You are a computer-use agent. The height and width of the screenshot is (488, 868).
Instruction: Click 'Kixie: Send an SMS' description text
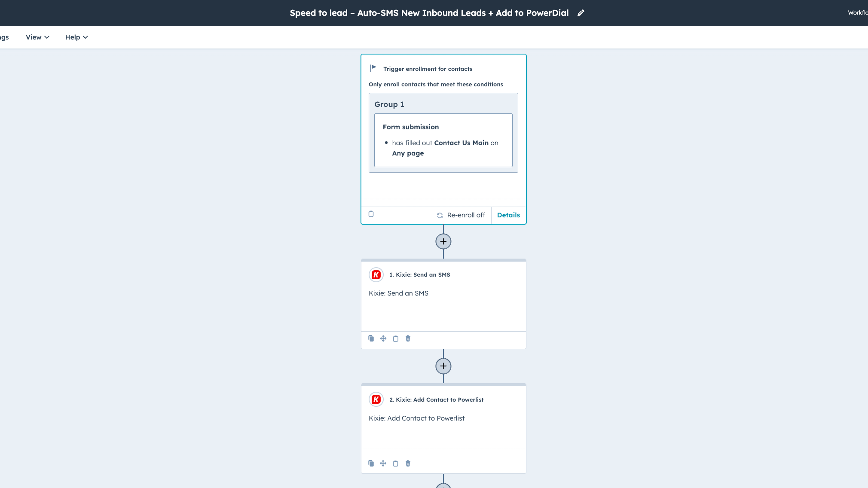(398, 293)
